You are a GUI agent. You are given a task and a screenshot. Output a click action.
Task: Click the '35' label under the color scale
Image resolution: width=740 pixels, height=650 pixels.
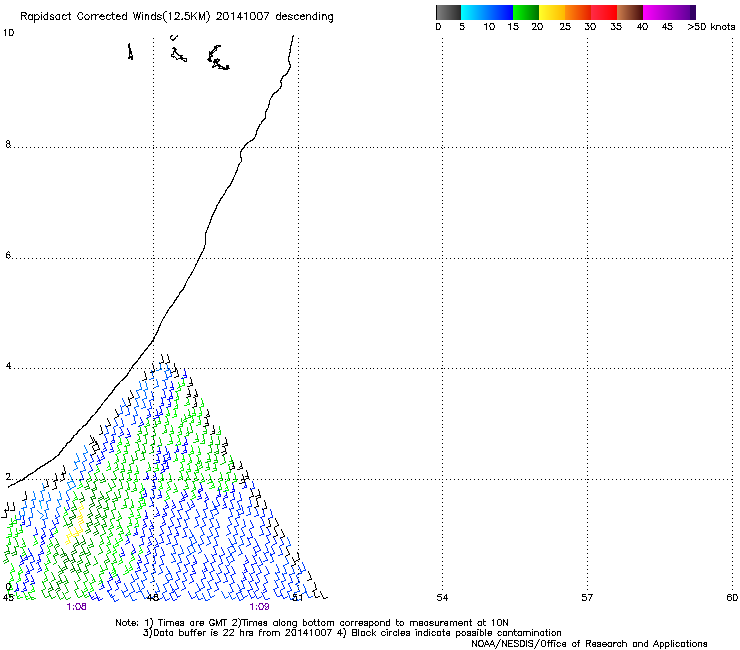(x=616, y=27)
